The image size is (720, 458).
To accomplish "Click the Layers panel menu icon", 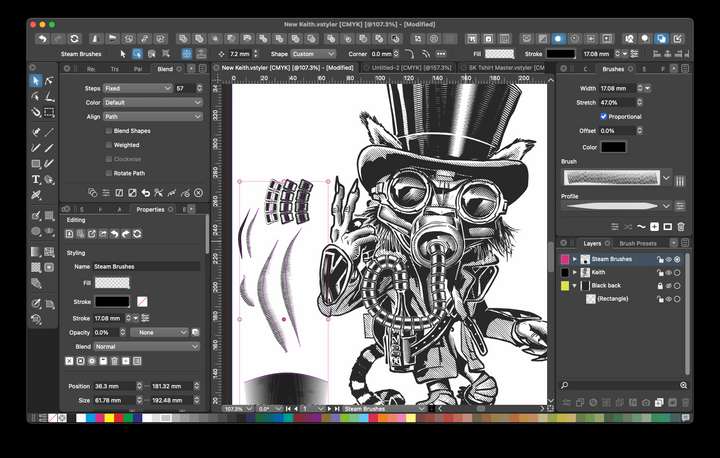I will click(x=685, y=243).
